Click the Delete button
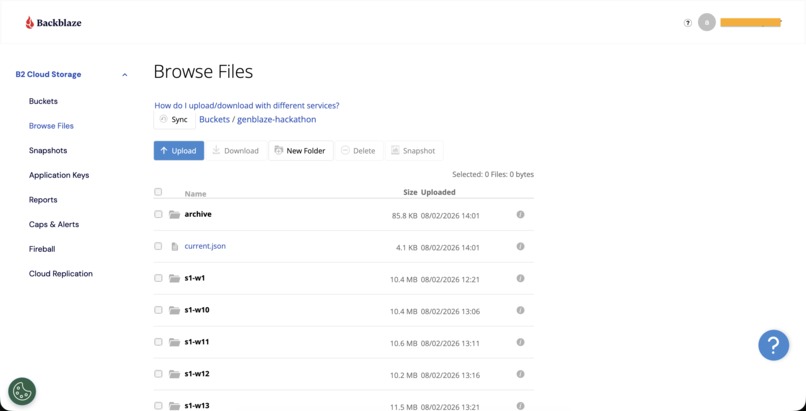This screenshot has height=411, width=806. point(359,151)
